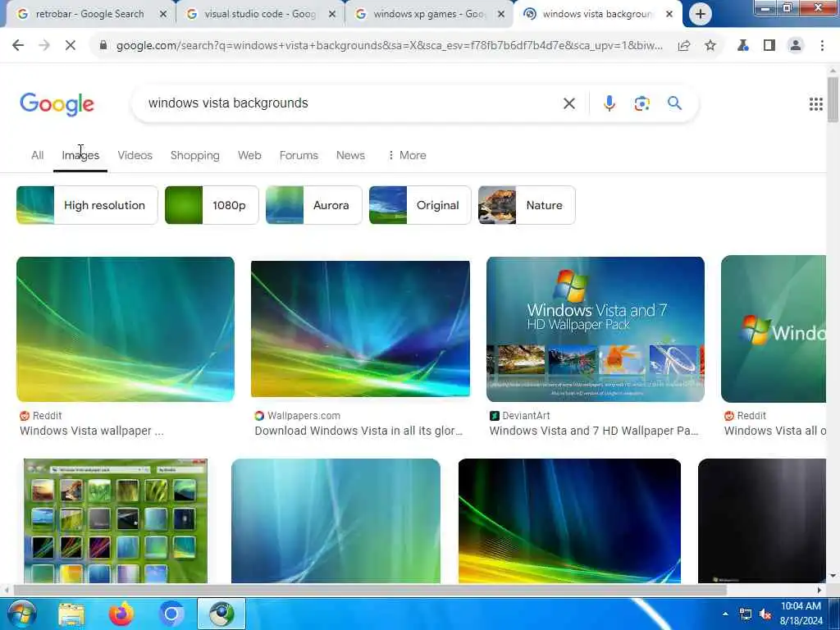This screenshot has width=840, height=630.
Task: Stop page loading with the X button
Action: click(x=71, y=46)
